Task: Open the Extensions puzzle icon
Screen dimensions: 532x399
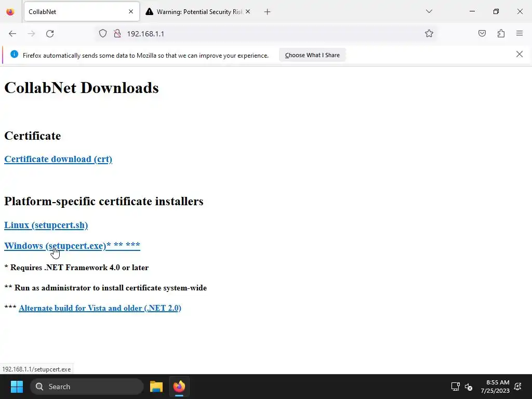Action: [501, 33]
